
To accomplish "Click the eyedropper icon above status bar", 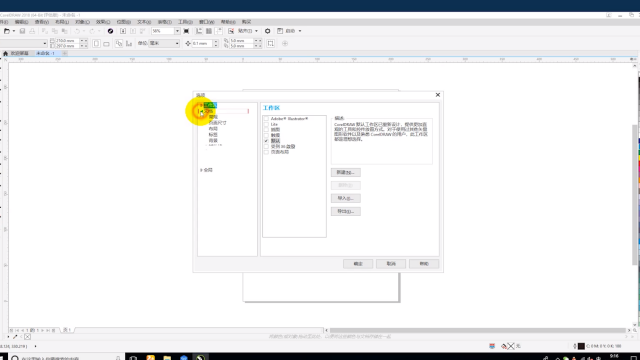I will pyautogui.click(x=15, y=337).
